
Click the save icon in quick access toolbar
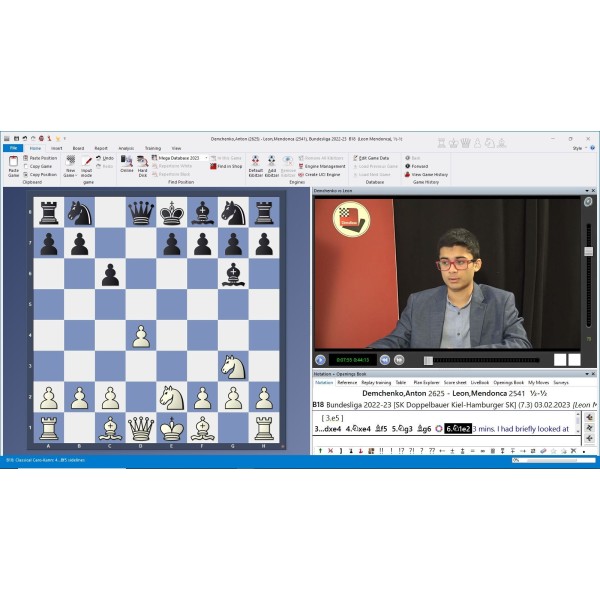[16, 139]
